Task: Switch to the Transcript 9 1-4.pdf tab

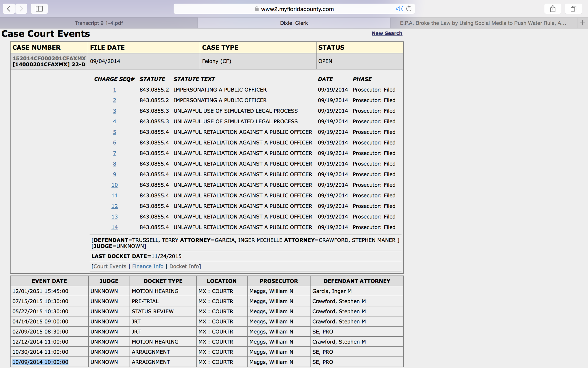Action: coord(99,23)
